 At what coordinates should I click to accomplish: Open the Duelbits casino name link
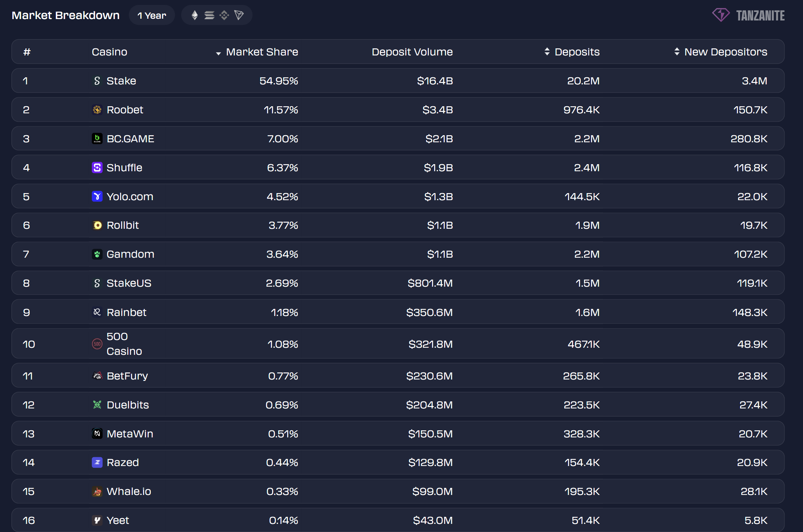128,405
